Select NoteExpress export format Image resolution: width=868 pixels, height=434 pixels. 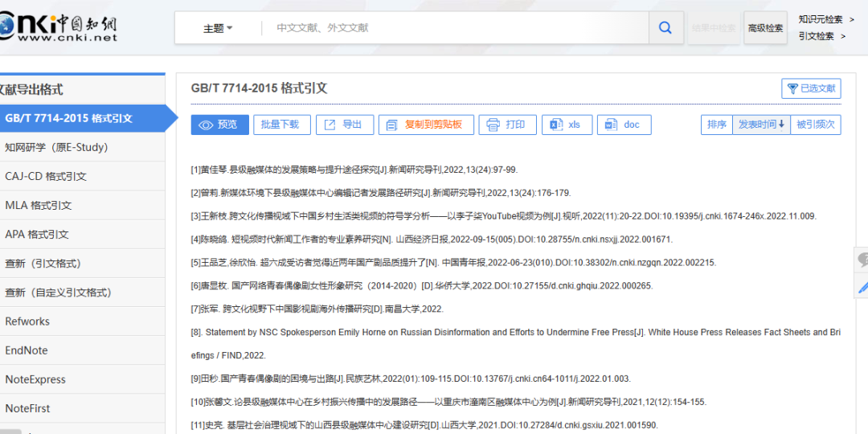click(x=83, y=379)
